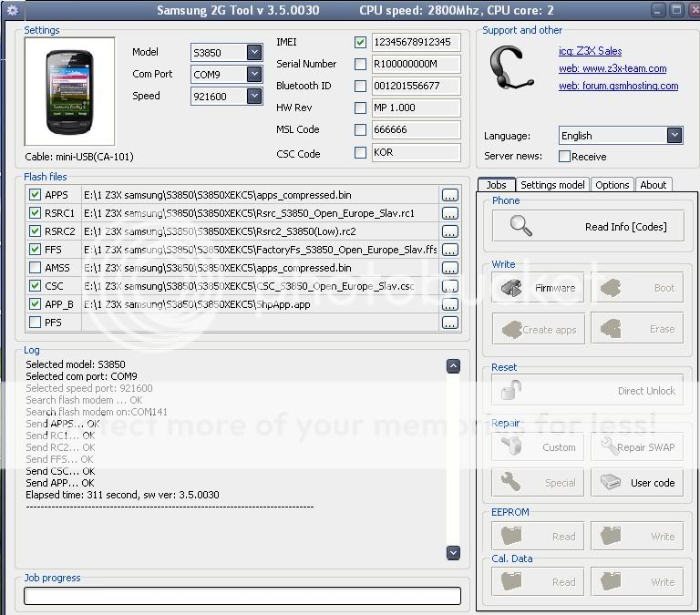Click the log scroll up arrow
This screenshot has height=615, width=700.
pyautogui.click(x=453, y=366)
